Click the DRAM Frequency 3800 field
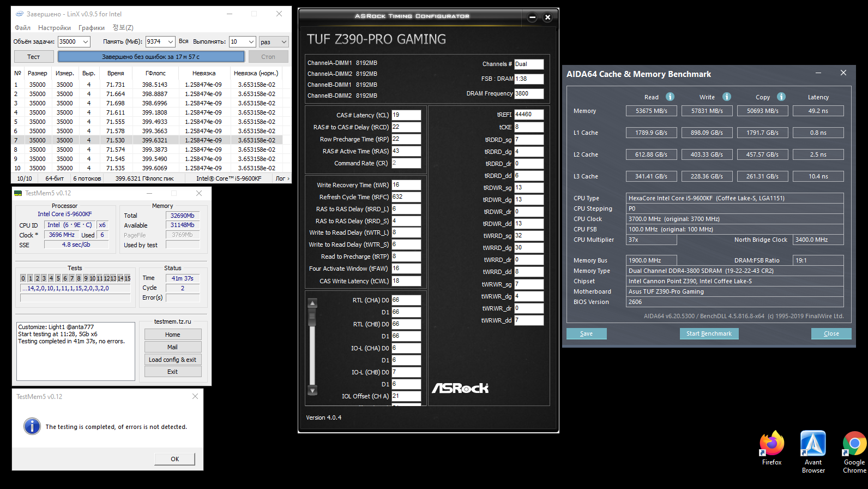The width and height of the screenshot is (868, 489). pyautogui.click(x=529, y=93)
